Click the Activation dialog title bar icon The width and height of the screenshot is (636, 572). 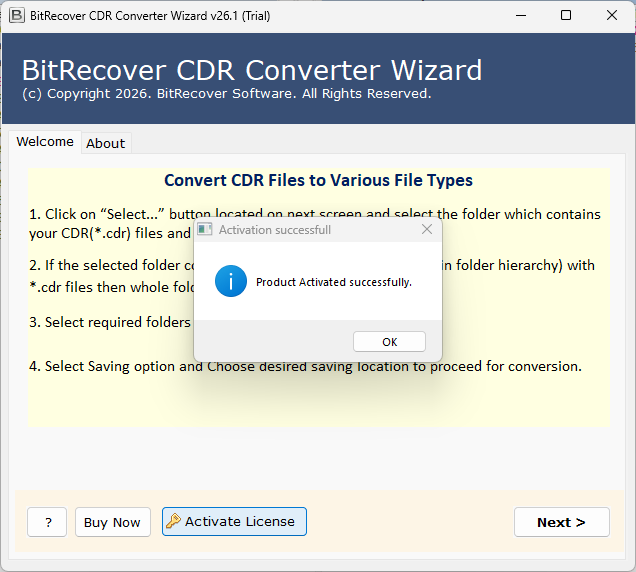[x=205, y=230]
